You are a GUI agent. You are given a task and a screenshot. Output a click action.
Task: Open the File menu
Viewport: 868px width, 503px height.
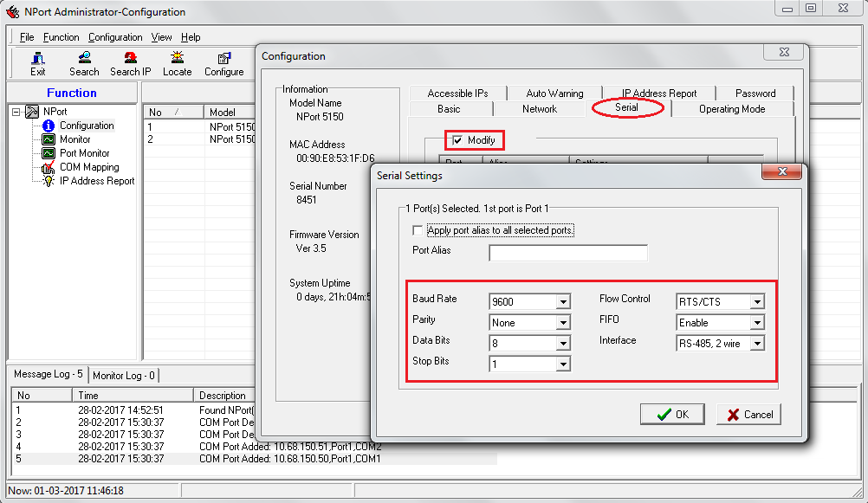tap(27, 37)
